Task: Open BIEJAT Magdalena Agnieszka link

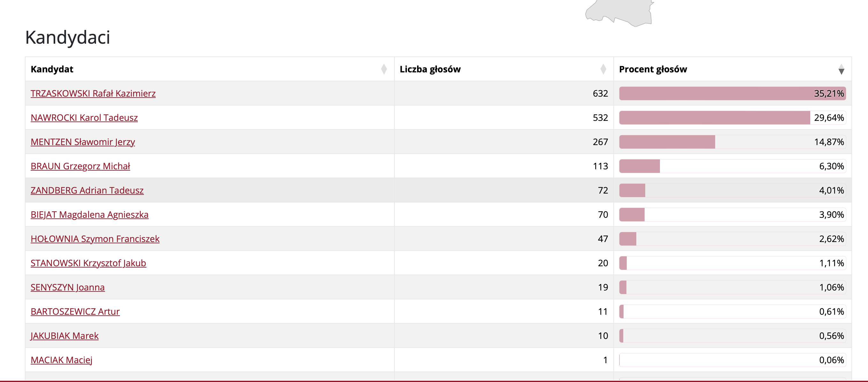Action: (x=90, y=214)
